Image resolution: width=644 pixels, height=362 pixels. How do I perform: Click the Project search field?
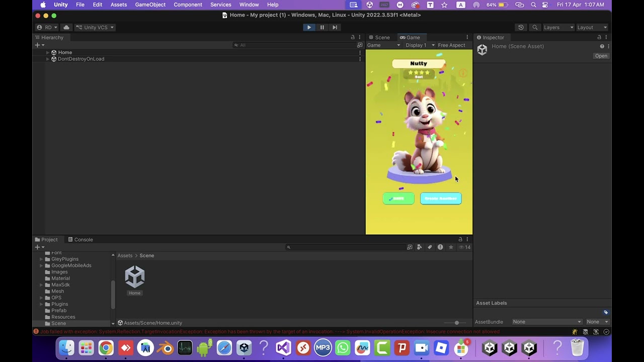[345, 247]
